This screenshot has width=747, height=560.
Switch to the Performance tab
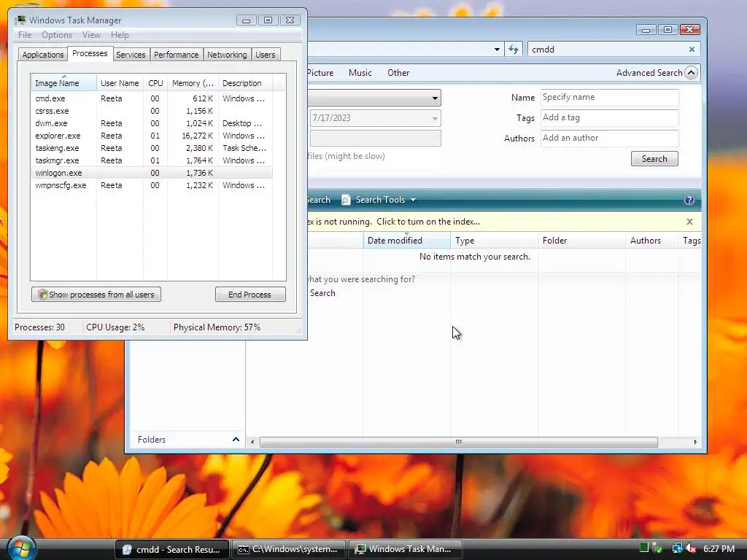point(176,55)
